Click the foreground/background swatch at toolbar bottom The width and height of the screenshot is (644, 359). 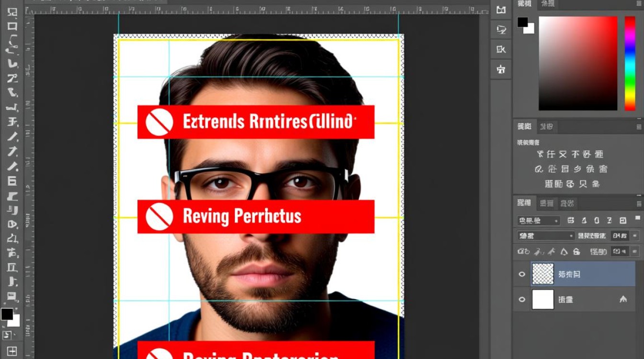click(8, 315)
